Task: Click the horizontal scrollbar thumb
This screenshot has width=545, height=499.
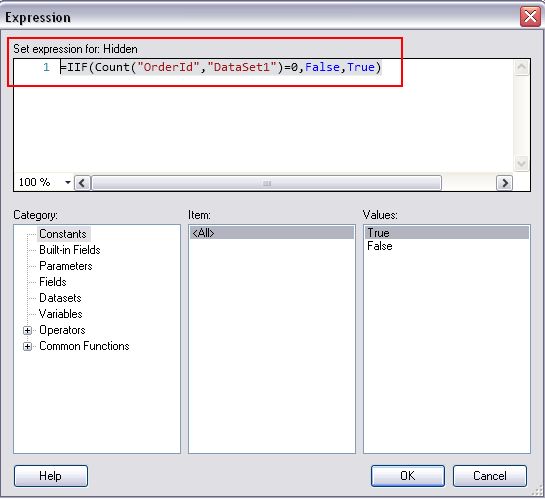Action: (267, 183)
